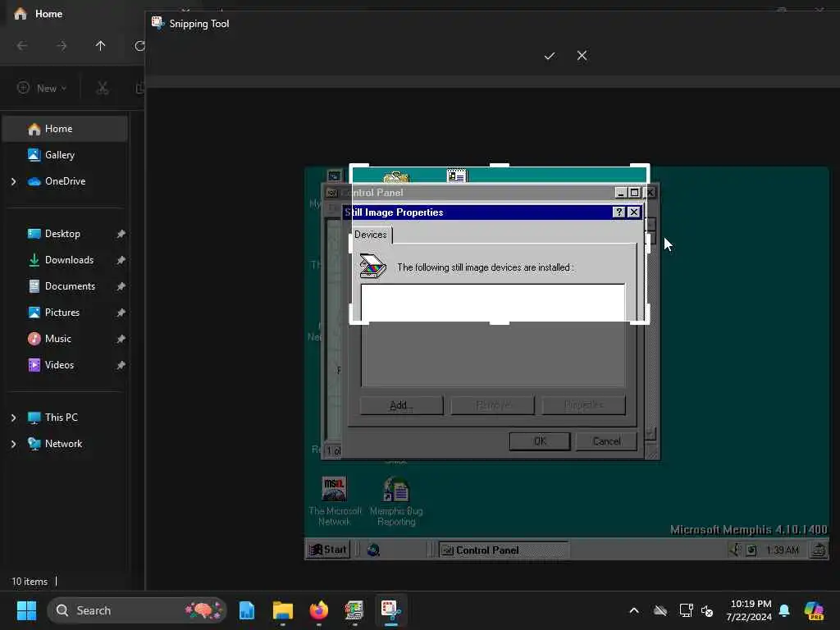Click the network status tray icon
Screen dimensions: 840x630
click(686, 610)
